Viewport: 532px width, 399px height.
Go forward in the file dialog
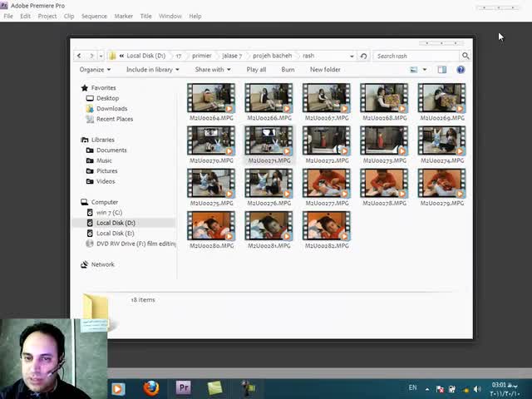tap(91, 56)
